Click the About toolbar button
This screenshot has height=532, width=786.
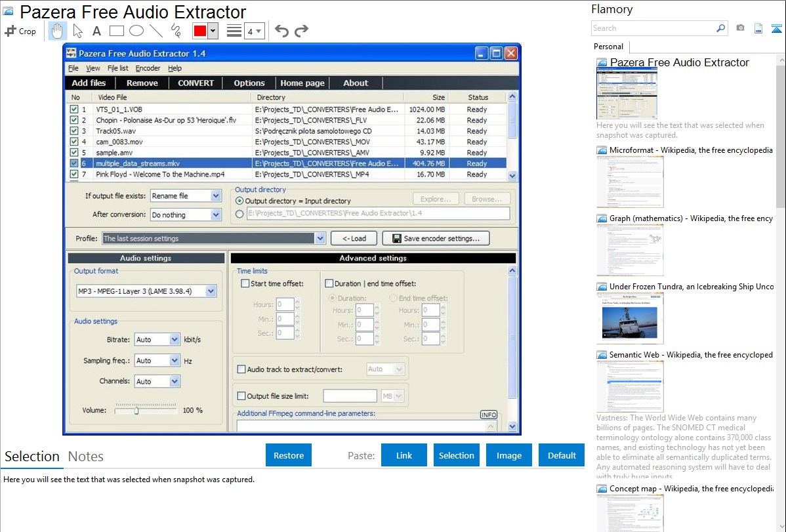(356, 83)
